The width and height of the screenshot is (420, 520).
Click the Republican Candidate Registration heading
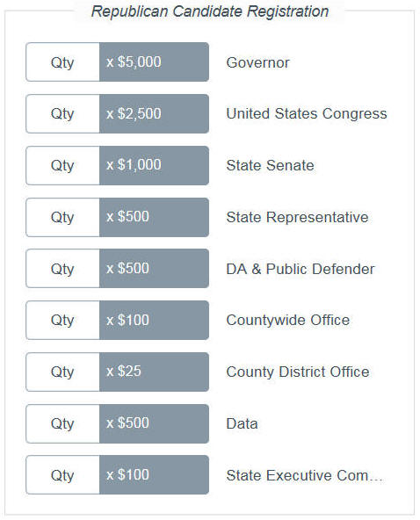point(210,11)
